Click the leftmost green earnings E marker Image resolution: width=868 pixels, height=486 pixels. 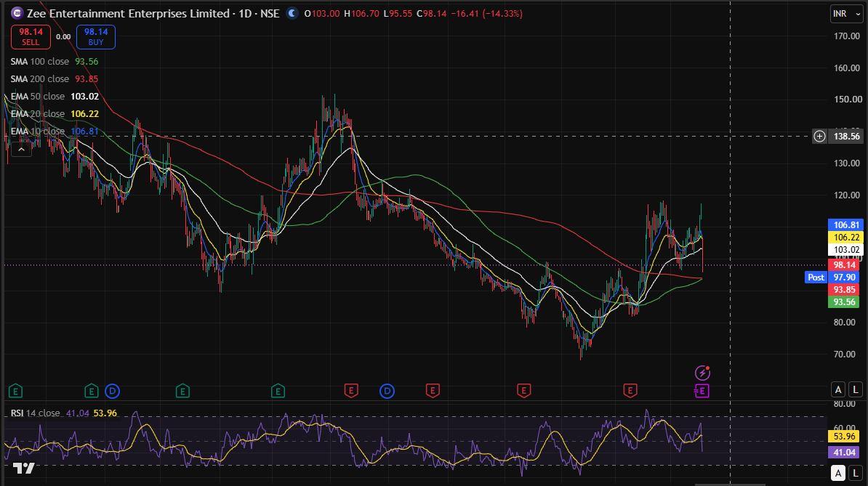[15, 392]
